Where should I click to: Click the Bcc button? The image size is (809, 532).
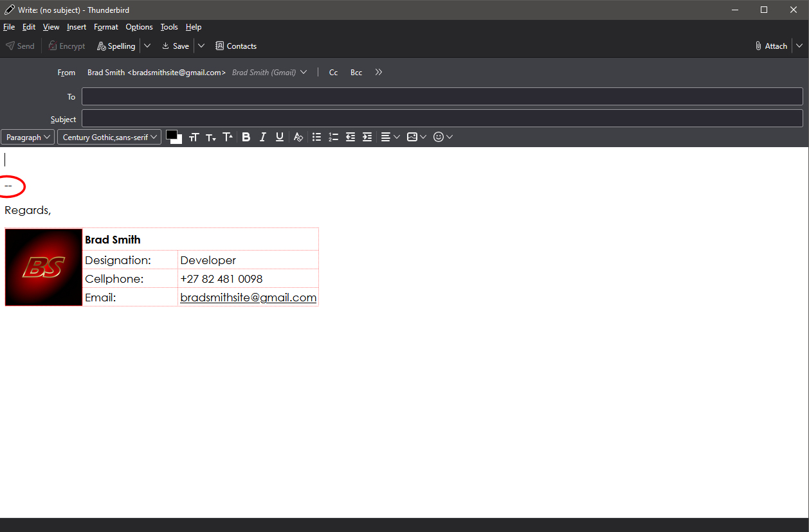coord(356,73)
